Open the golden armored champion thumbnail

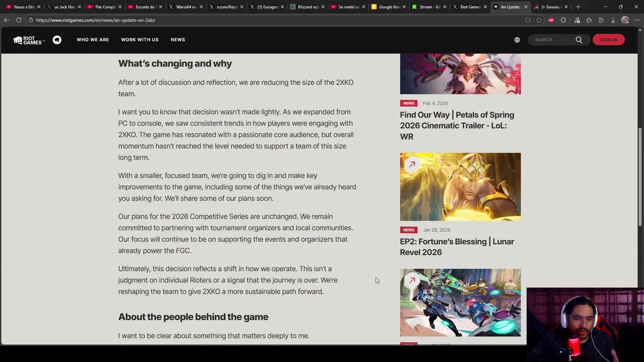(460, 187)
